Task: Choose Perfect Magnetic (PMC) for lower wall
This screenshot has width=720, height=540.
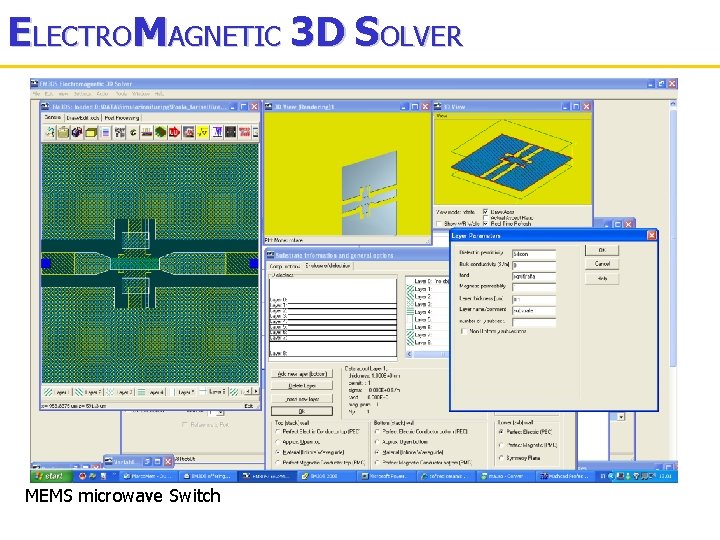Action: pyautogui.click(x=501, y=445)
